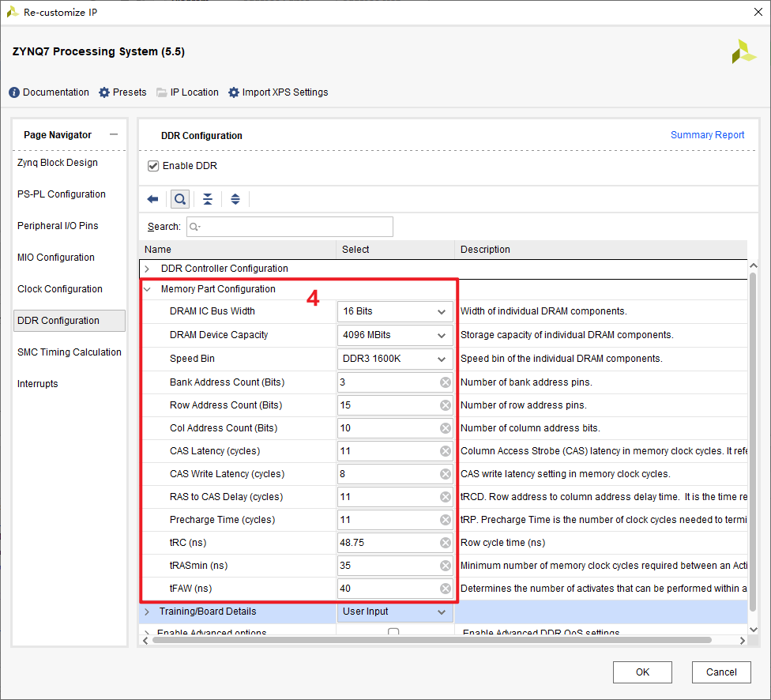Clear the CAS Write Latency value
771x700 pixels.
446,474
